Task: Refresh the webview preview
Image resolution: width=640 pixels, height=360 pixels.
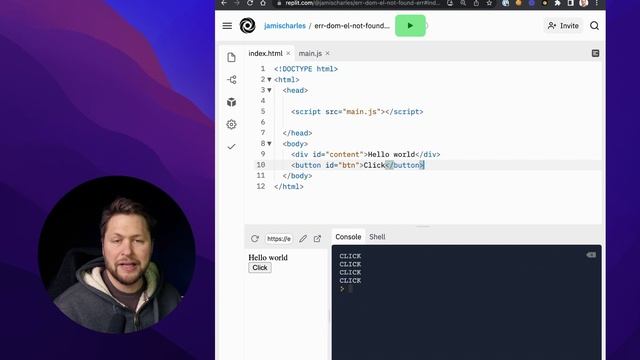Action: [x=255, y=238]
